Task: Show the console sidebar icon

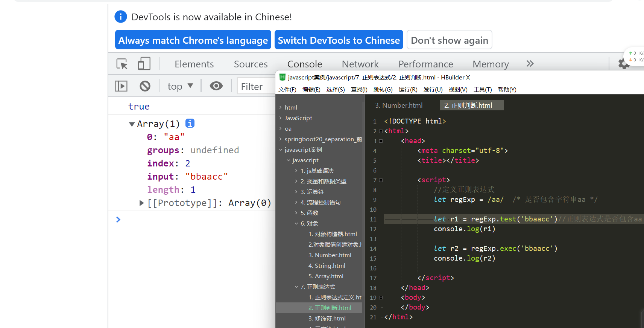Action: click(121, 86)
